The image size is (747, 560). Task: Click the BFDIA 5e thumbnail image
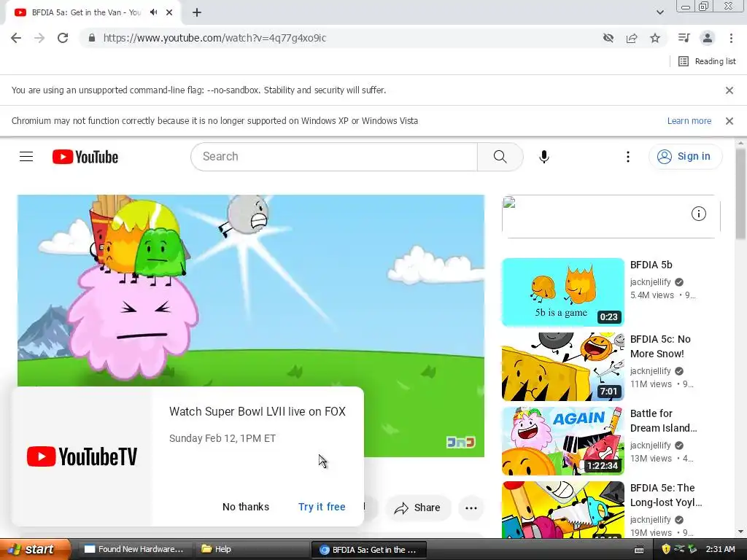pos(563,510)
